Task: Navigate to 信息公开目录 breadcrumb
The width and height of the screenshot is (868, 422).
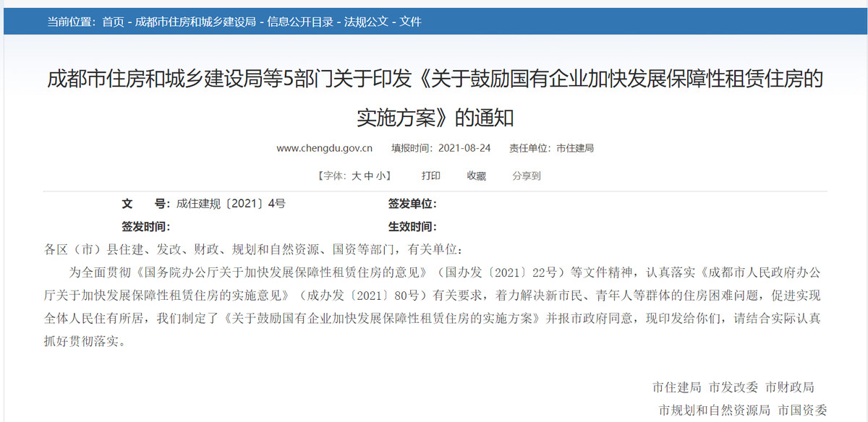Action: point(300,22)
